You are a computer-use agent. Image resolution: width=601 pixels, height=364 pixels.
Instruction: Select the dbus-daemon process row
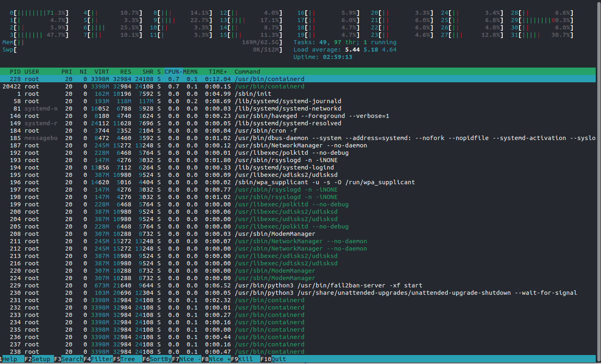click(x=298, y=138)
